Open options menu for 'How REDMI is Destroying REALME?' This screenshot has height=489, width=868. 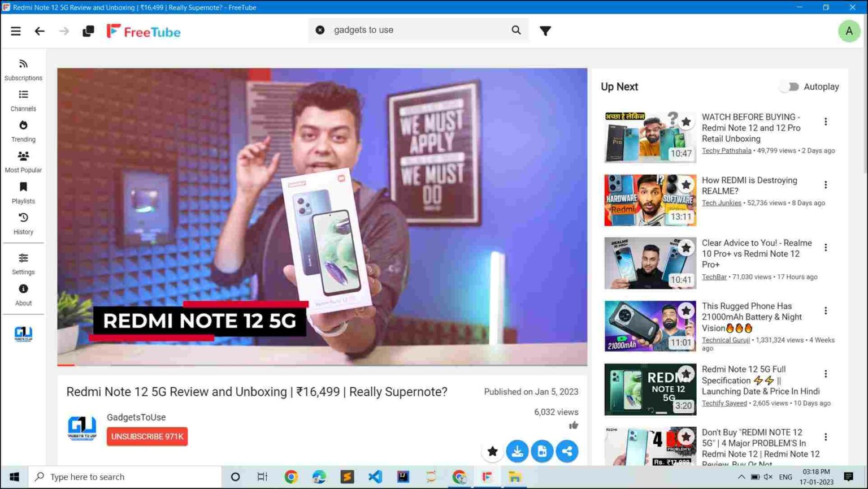tap(826, 185)
